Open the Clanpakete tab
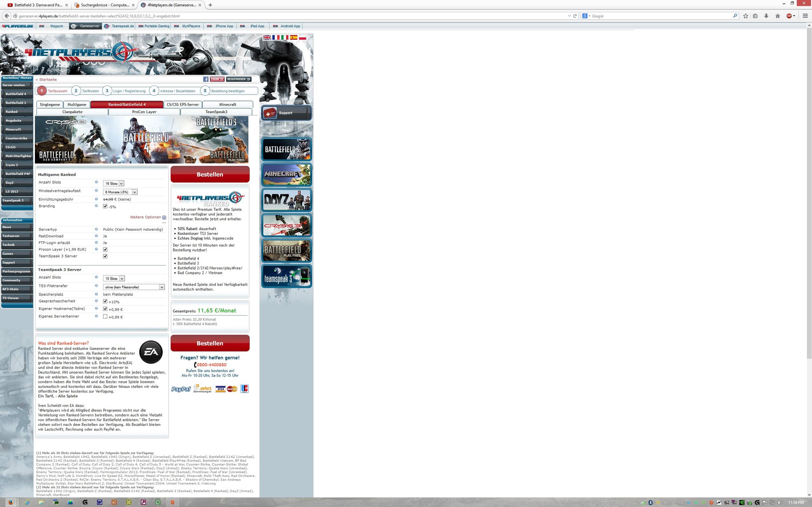Image resolution: width=812 pixels, height=507 pixels. tap(72, 112)
